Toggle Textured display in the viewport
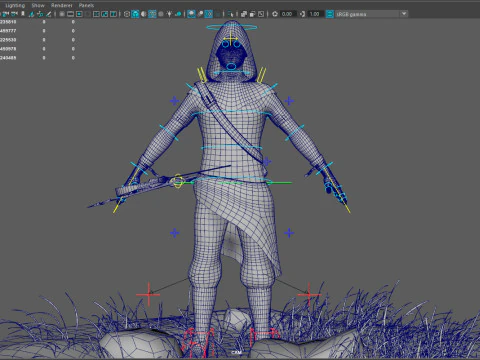 click(161, 14)
